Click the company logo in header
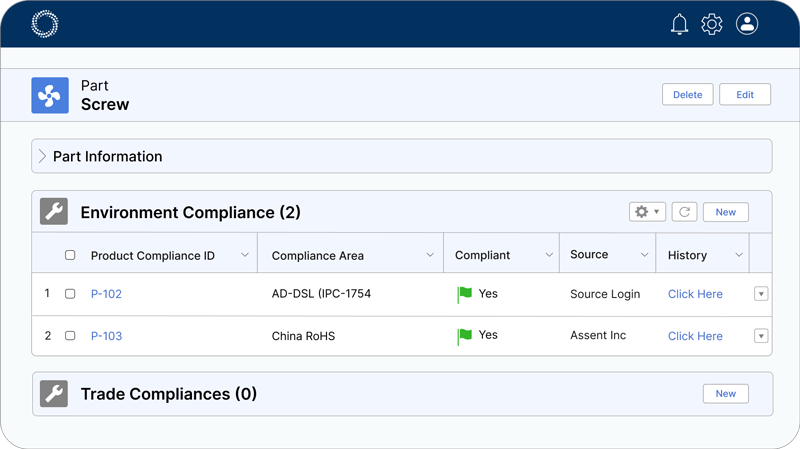This screenshot has height=449, width=800. click(x=45, y=24)
